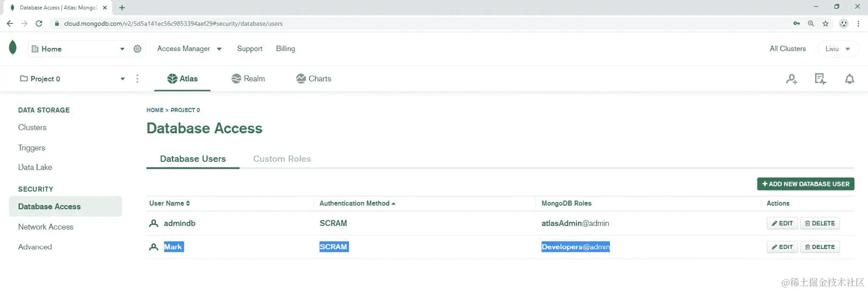The width and height of the screenshot is (868, 291).
Task: Click the Mark user name
Action: (173, 247)
